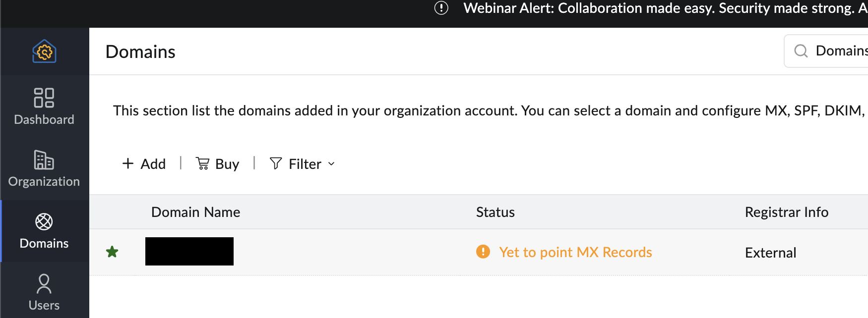Click the Status column header
868x318 pixels.
(x=496, y=212)
